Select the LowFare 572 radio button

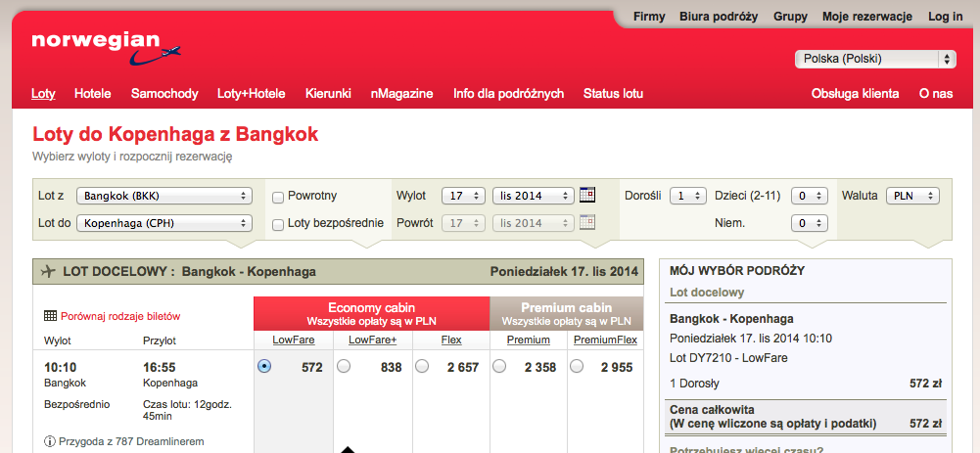(x=264, y=367)
